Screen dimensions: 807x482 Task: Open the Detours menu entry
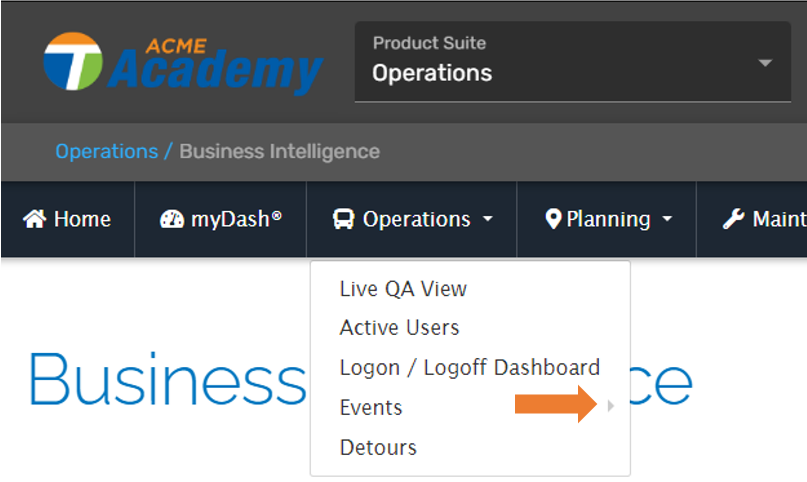coord(378,448)
